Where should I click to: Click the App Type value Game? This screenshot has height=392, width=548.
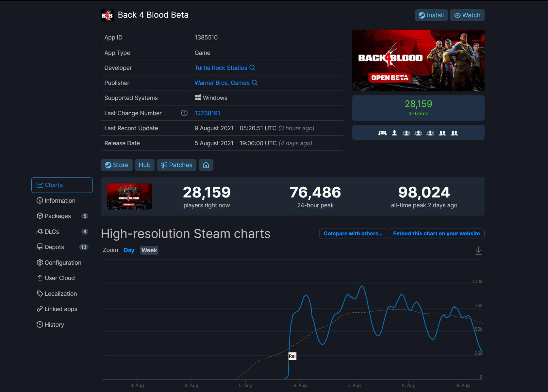tap(203, 53)
